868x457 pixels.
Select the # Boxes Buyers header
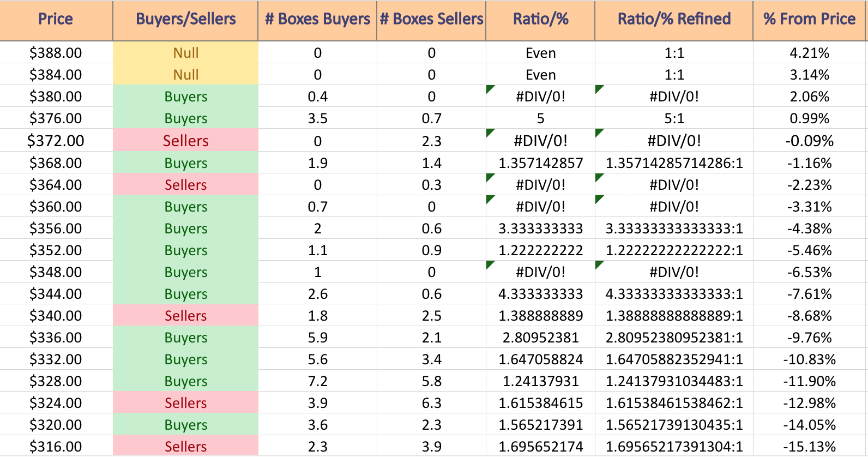tap(317, 20)
